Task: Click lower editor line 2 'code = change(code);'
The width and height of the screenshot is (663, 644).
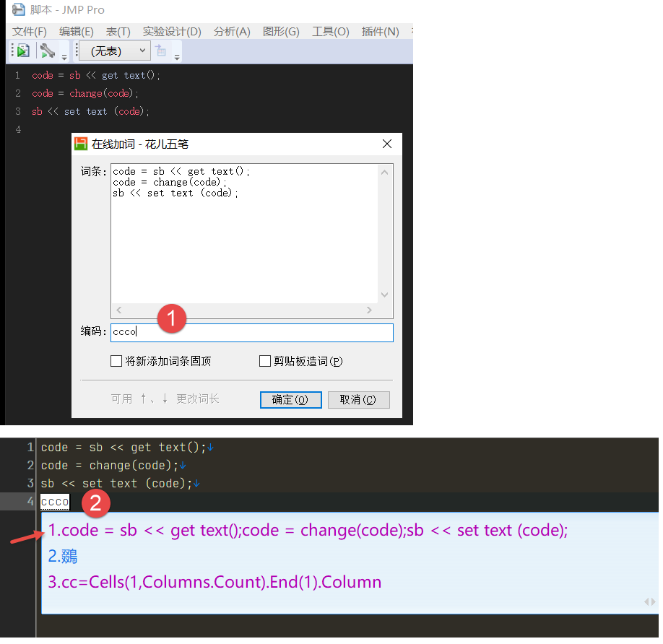Action: click(110, 466)
